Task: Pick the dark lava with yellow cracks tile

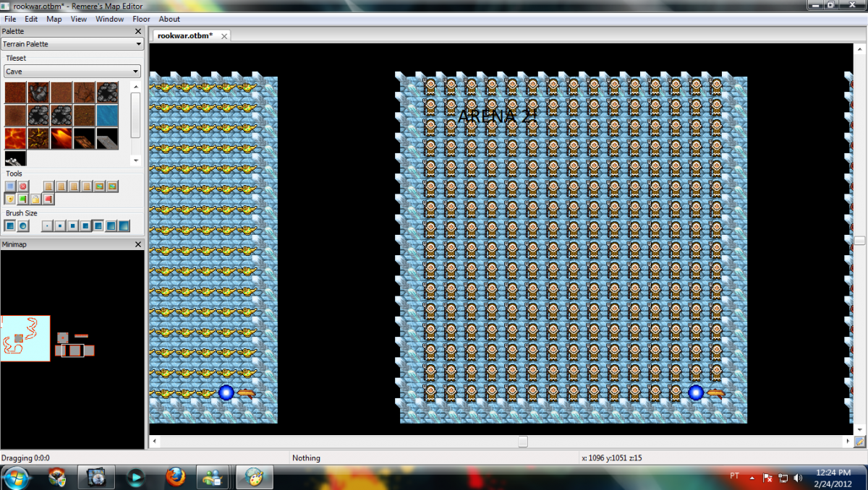Action: pyautogui.click(x=38, y=139)
